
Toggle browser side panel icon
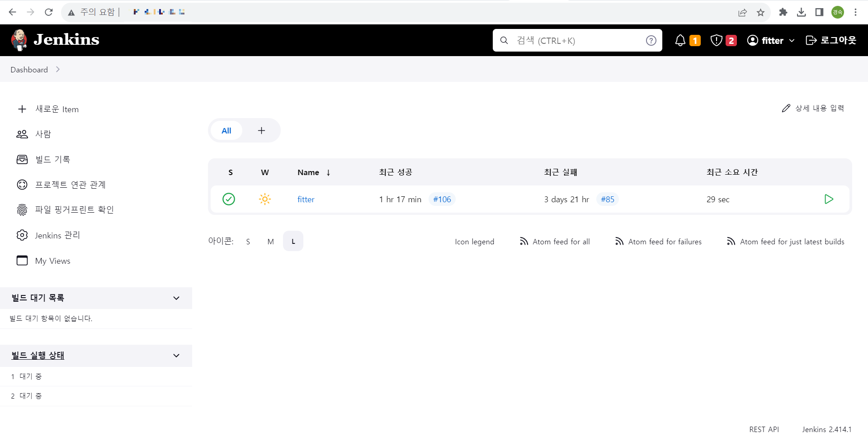click(x=819, y=12)
